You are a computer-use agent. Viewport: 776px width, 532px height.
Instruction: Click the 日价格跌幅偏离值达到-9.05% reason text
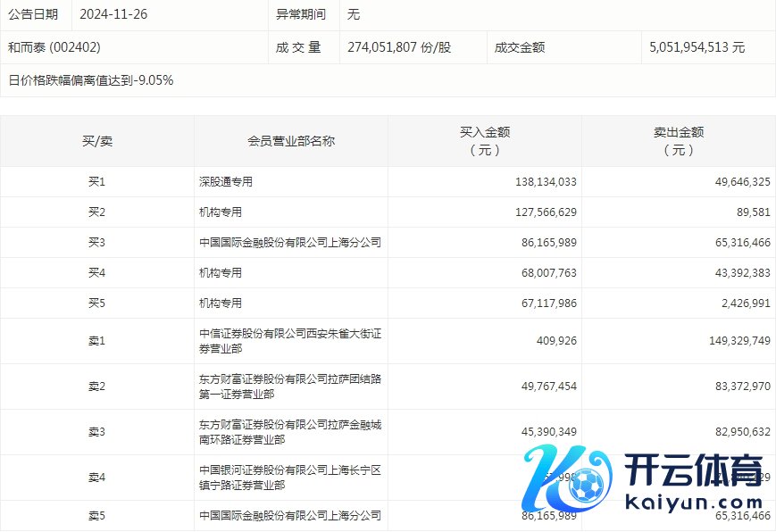coord(90,80)
